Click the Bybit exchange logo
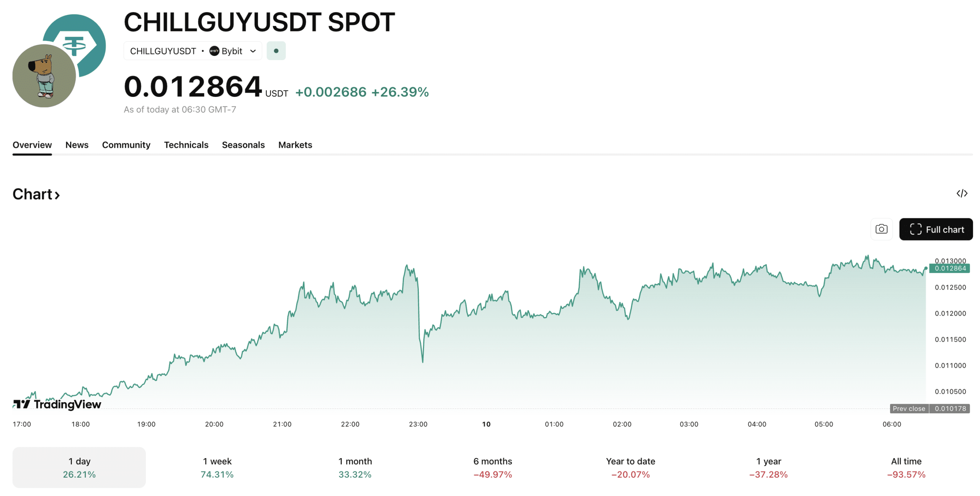The width and height of the screenshot is (980, 496). [x=214, y=51]
